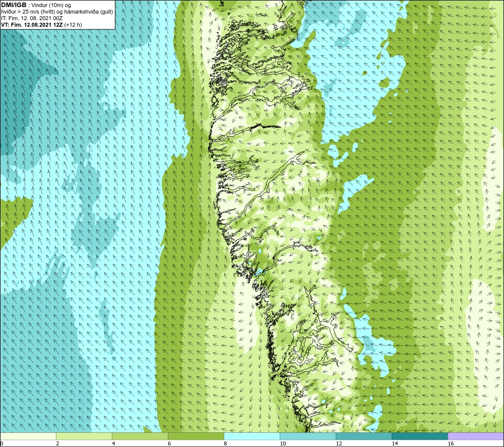Click the legend value 8
This screenshot has height=447, width=504.
click(225, 443)
